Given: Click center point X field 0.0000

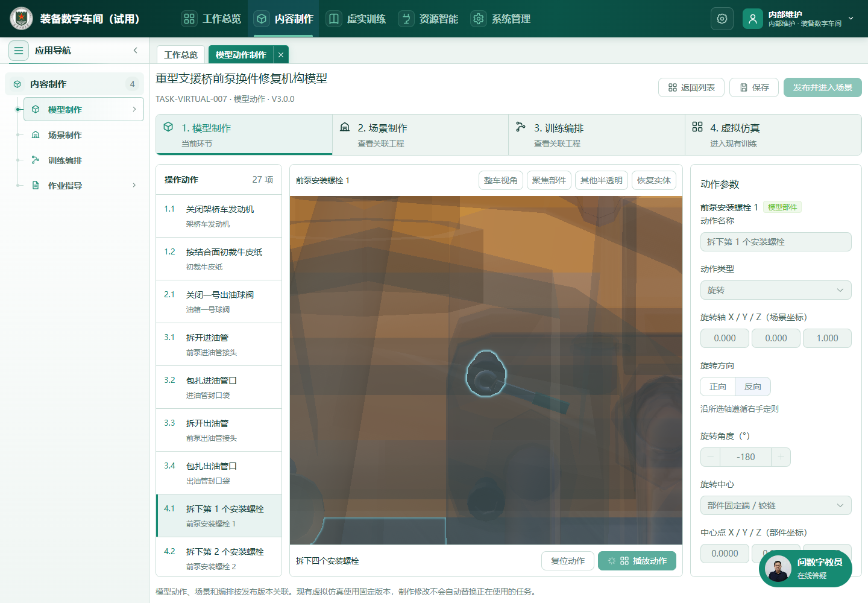Looking at the screenshot, I should pos(725,554).
